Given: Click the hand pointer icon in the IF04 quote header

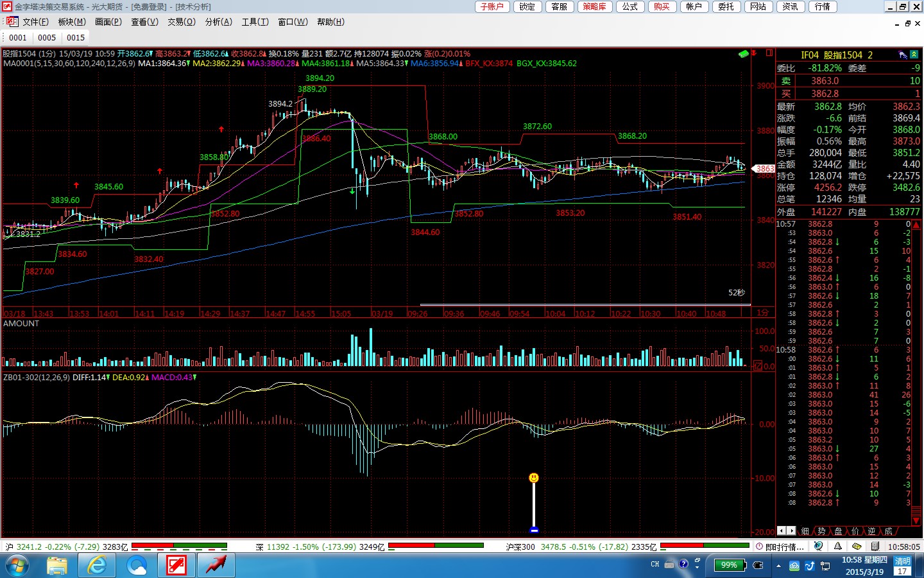Looking at the screenshot, I should (903, 55).
